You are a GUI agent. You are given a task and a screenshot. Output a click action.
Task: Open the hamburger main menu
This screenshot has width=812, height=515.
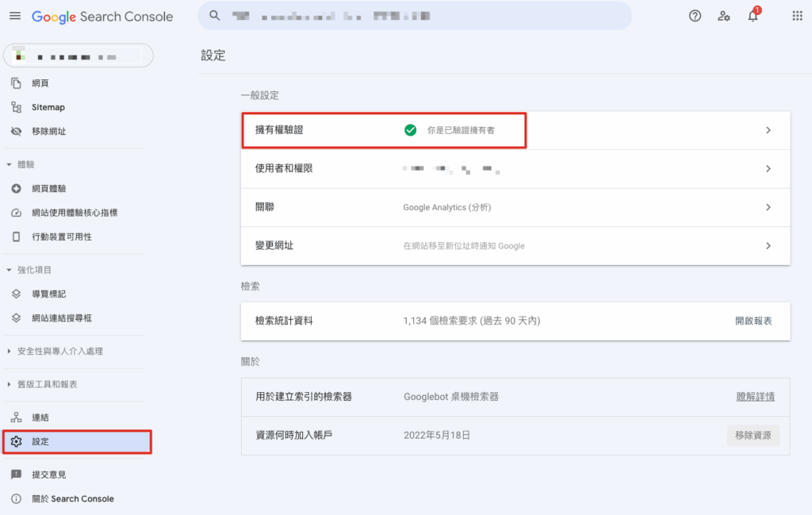(x=15, y=16)
